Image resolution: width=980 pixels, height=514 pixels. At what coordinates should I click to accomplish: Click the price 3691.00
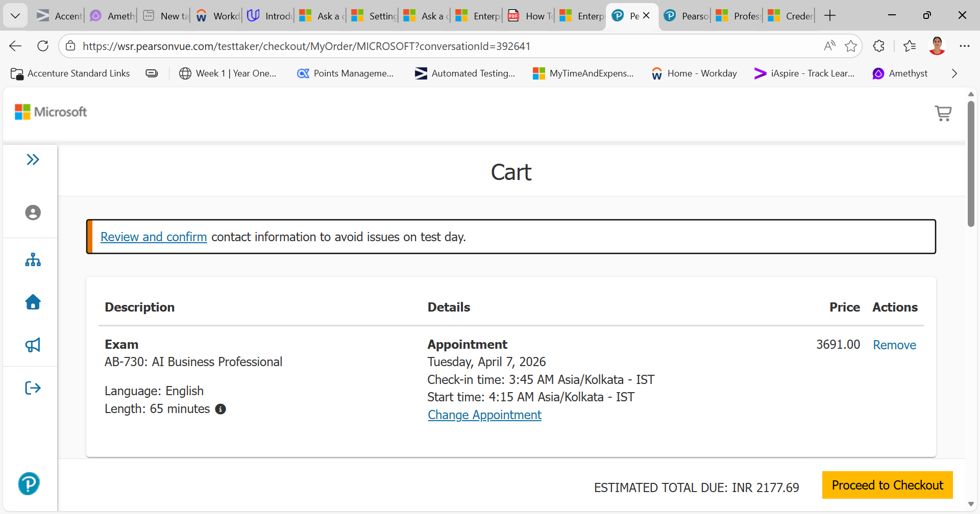coord(838,345)
